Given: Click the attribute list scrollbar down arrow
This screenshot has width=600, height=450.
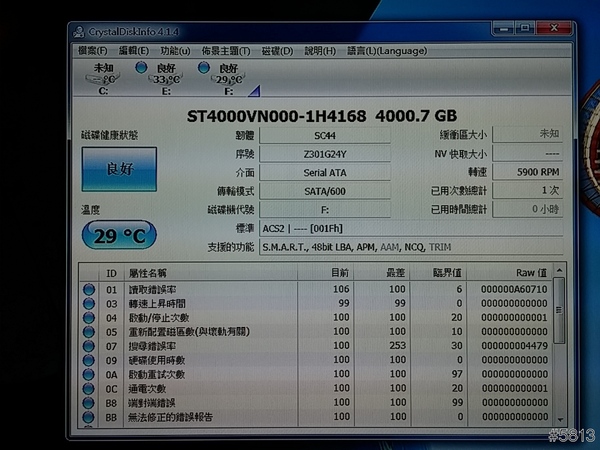Looking at the screenshot, I should tap(559, 423).
